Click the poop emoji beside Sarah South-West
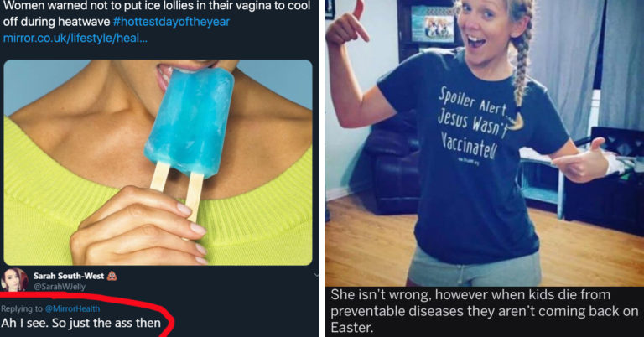 click(x=112, y=276)
